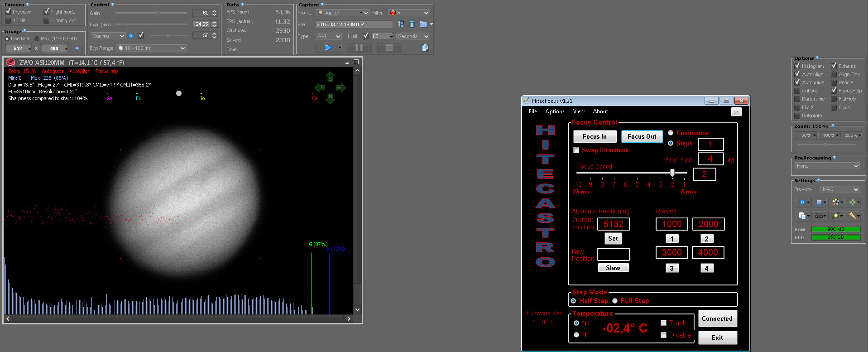Enable the Reticle checkbox
Image resolution: width=868 pixels, height=352 pixels.
click(x=834, y=82)
